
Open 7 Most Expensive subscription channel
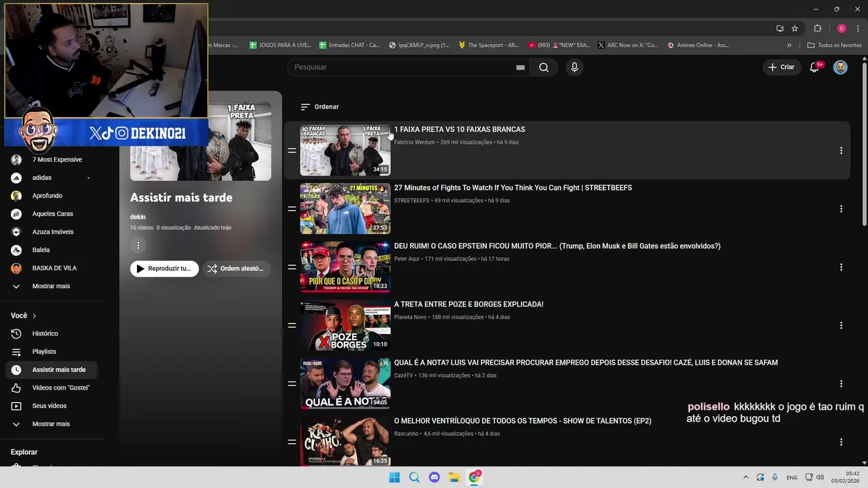[x=52, y=160]
